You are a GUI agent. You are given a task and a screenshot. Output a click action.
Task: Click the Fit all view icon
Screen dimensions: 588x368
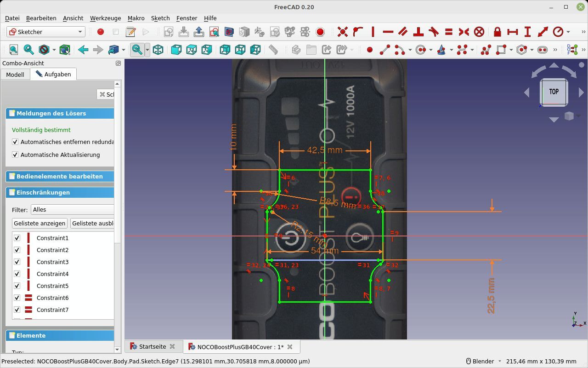click(13, 50)
